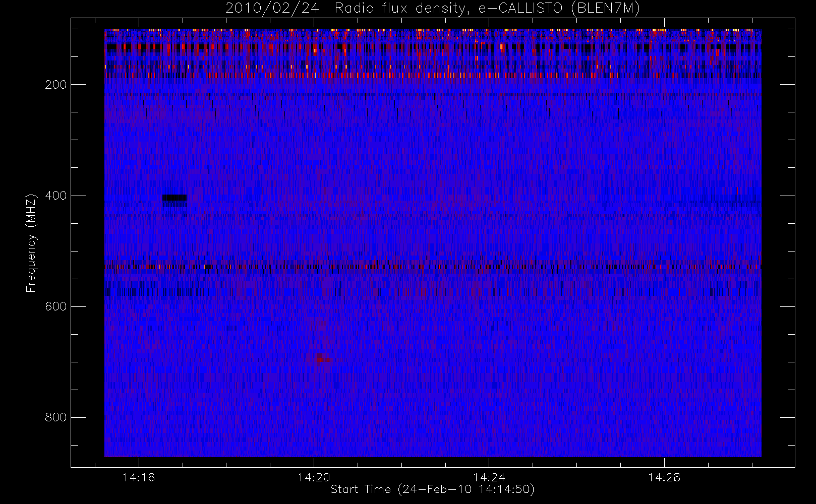
Task: Click the 14:24 time tick label
Action: (x=489, y=477)
